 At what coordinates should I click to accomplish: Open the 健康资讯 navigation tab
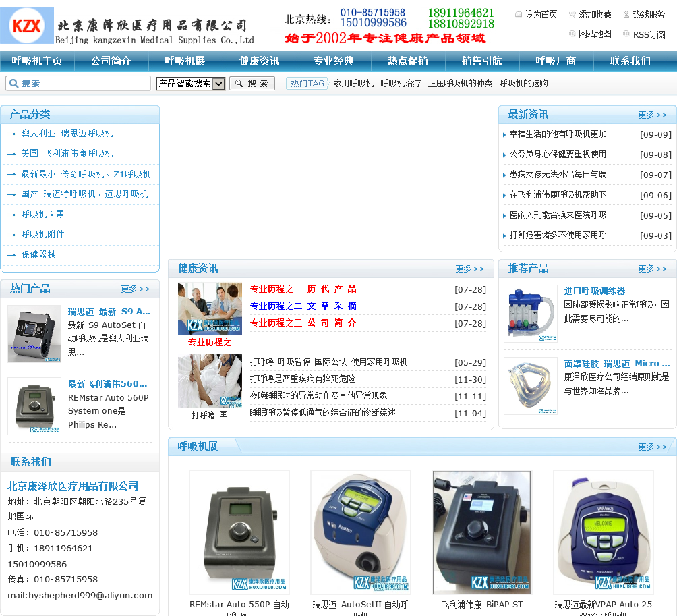[260, 61]
